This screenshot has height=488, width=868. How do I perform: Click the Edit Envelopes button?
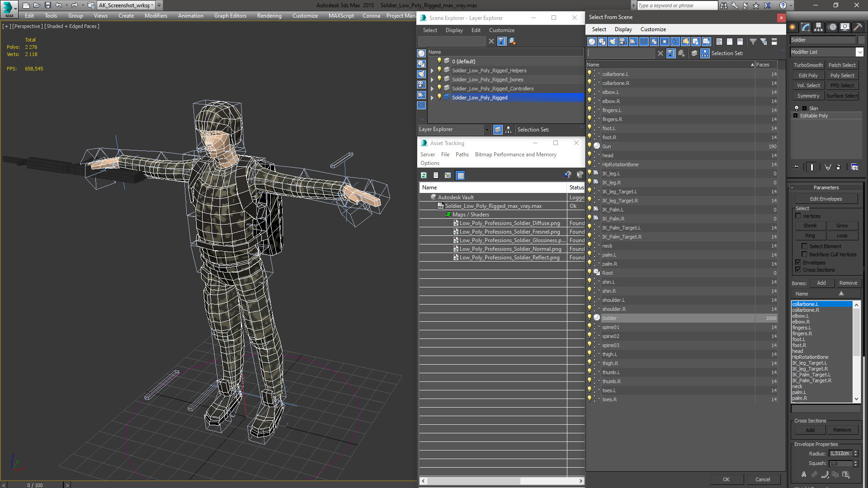tap(826, 199)
